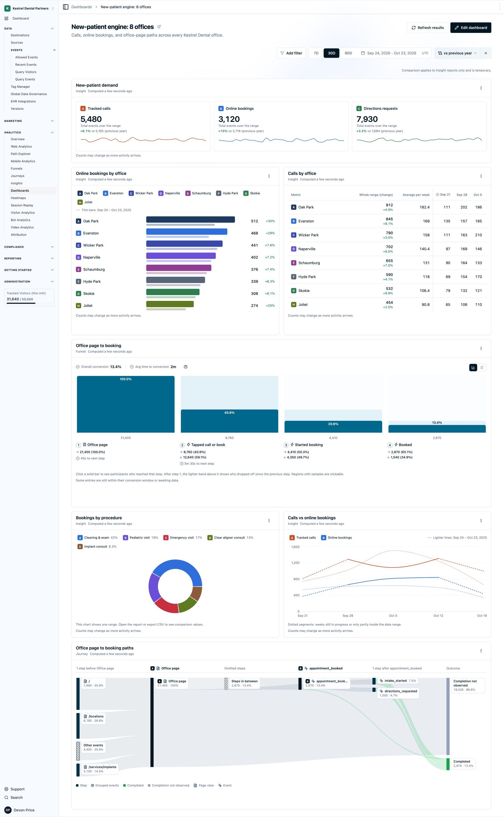This screenshot has width=504, height=817.
Task: Open kebab menu on Office page to booking
Action: click(x=481, y=348)
